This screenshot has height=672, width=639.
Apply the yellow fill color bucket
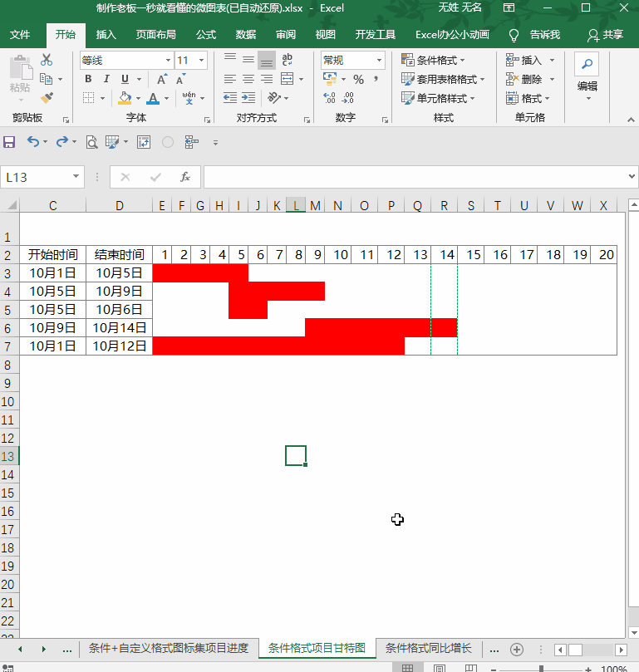click(x=125, y=98)
